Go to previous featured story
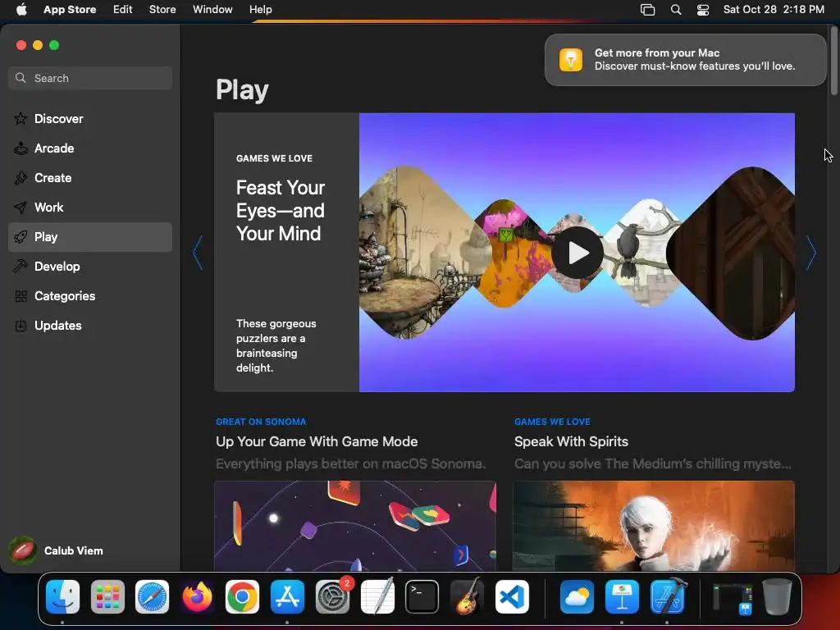The image size is (840, 630). click(x=198, y=253)
